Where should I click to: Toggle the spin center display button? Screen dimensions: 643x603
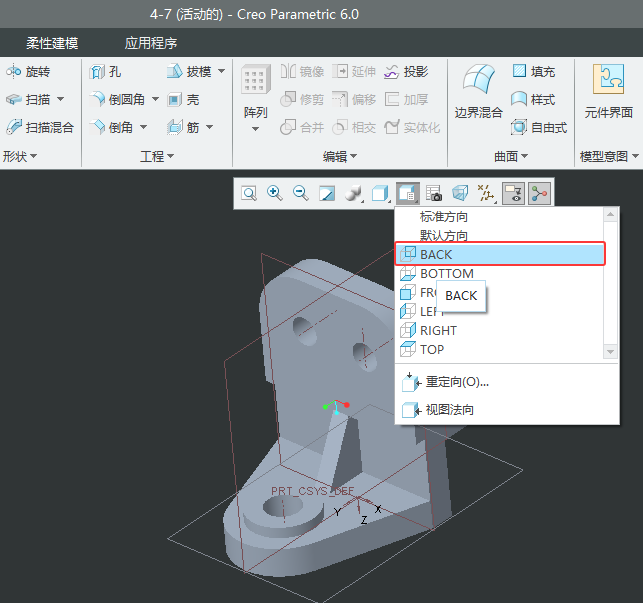[x=539, y=194]
